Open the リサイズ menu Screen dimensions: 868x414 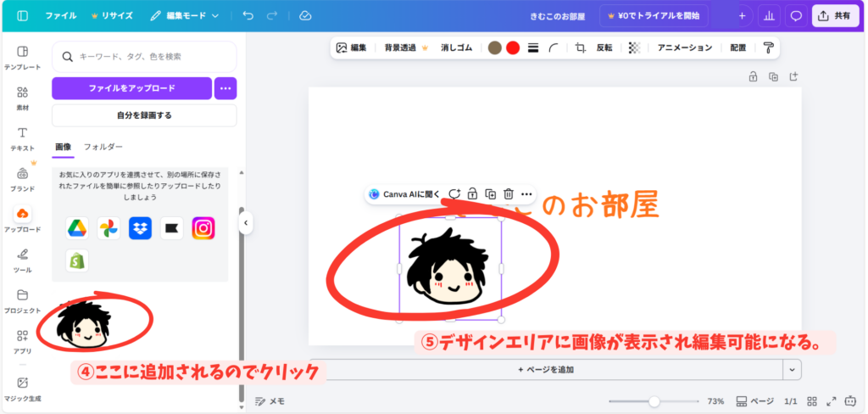point(112,15)
